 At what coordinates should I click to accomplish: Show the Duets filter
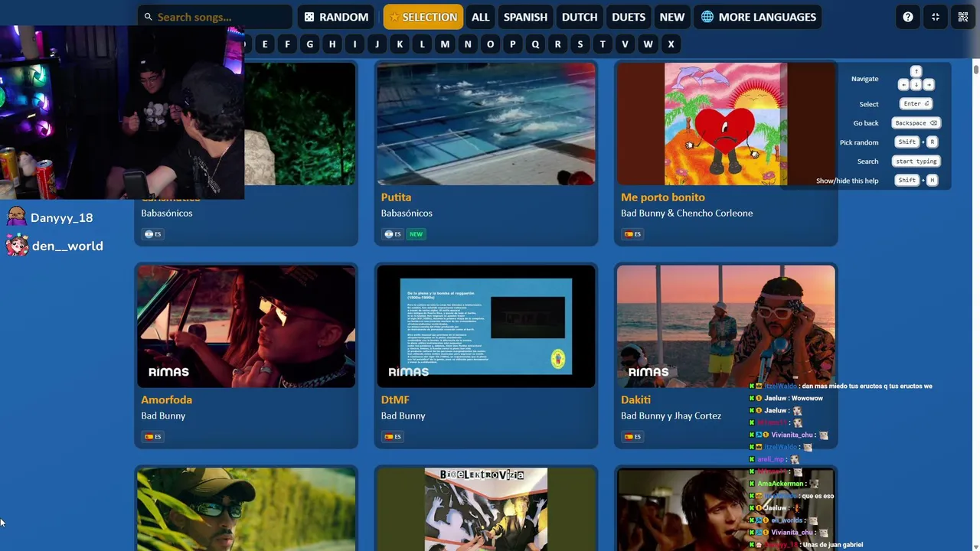point(629,17)
